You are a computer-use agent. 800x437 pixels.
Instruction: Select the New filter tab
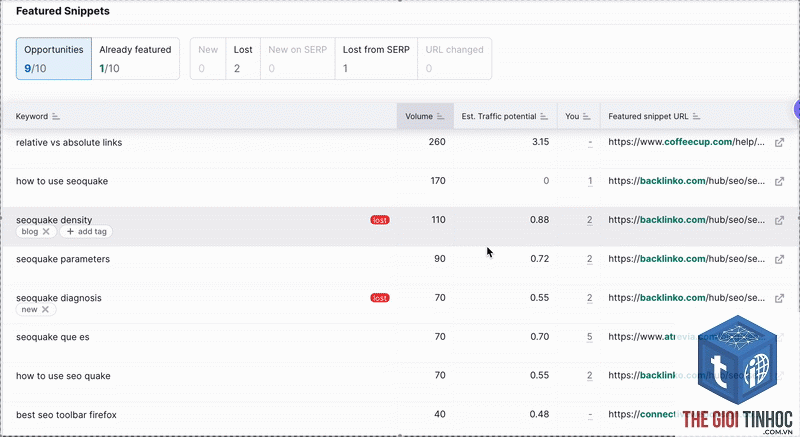coord(208,59)
